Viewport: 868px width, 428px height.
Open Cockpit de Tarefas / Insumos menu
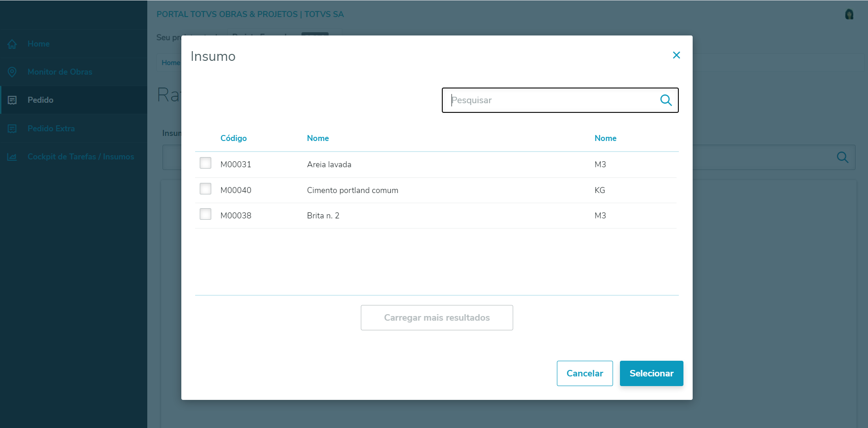81,157
